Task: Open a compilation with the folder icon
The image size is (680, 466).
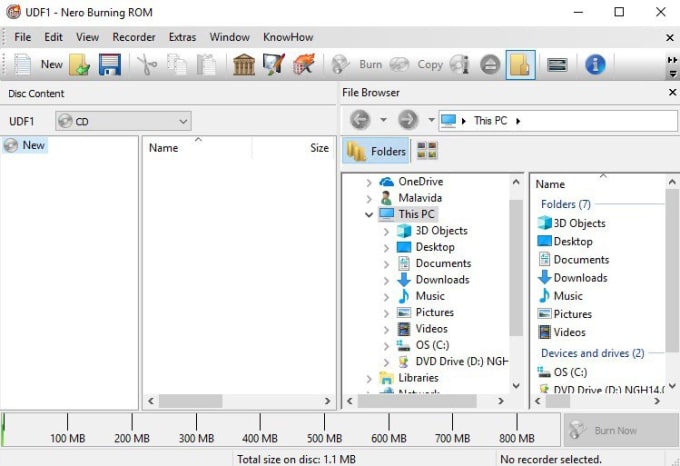Action: tap(79, 65)
